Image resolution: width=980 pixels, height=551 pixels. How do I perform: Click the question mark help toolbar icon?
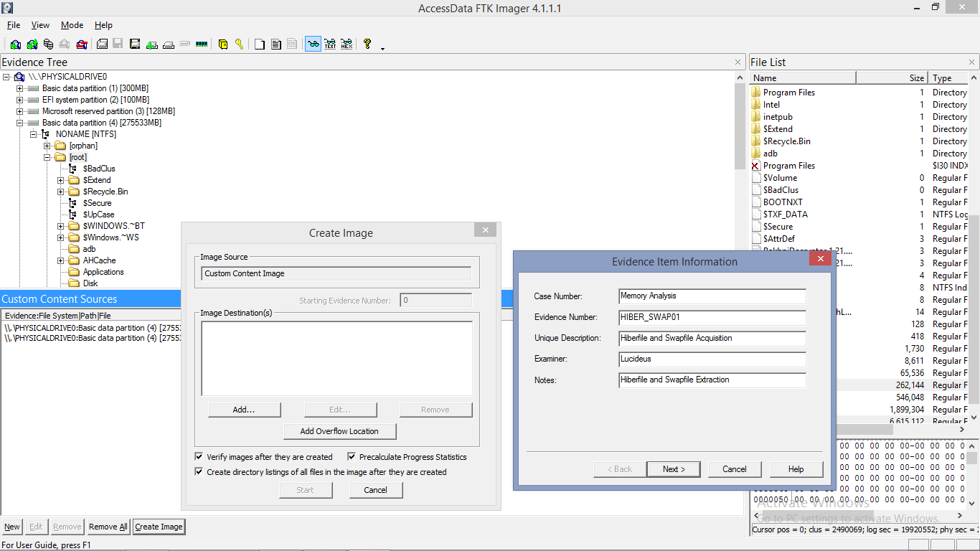pos(367,44)
